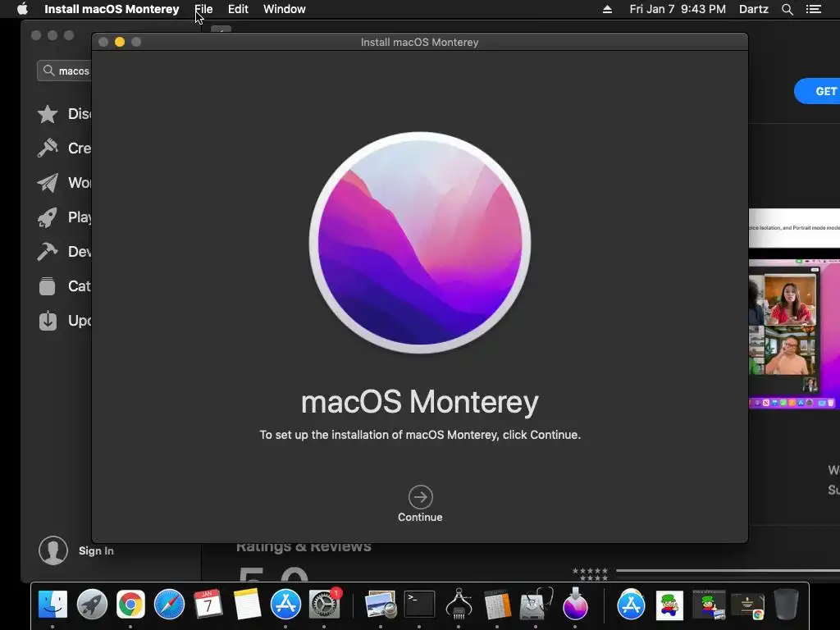Open Finder from the Dock
840x630 pixels.
[52, 605]
